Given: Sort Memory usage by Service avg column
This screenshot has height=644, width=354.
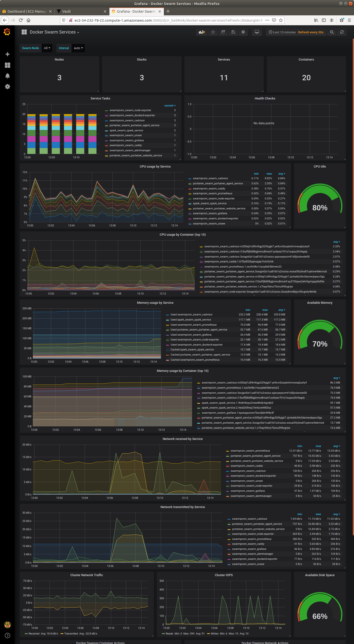Looking at the screenshot, I should (282, 310).
